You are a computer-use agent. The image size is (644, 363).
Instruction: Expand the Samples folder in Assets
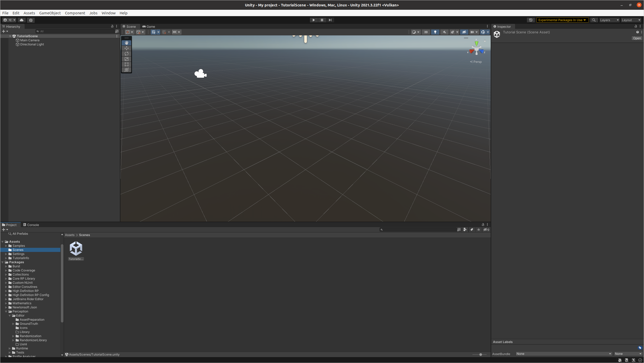click(x=6, y=246)
